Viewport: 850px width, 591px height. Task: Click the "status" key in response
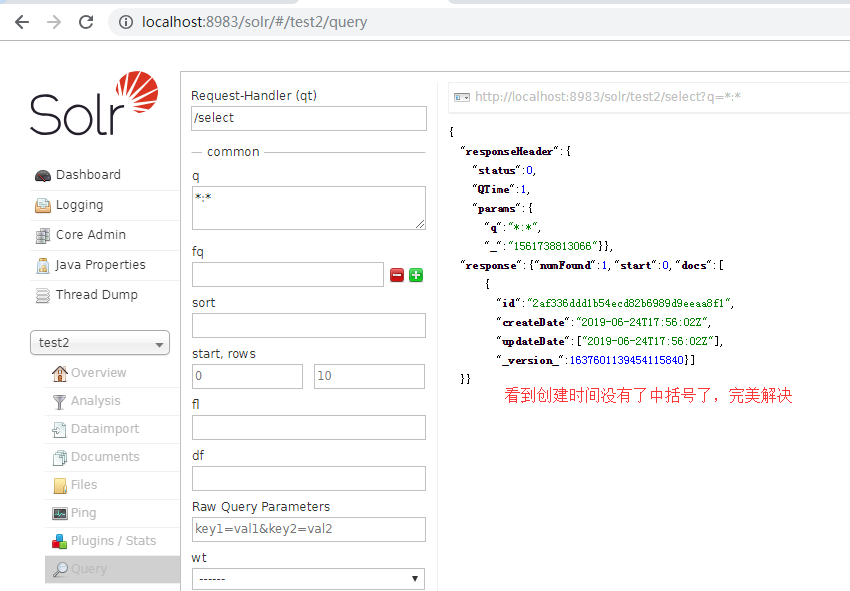tap(496, 170)
